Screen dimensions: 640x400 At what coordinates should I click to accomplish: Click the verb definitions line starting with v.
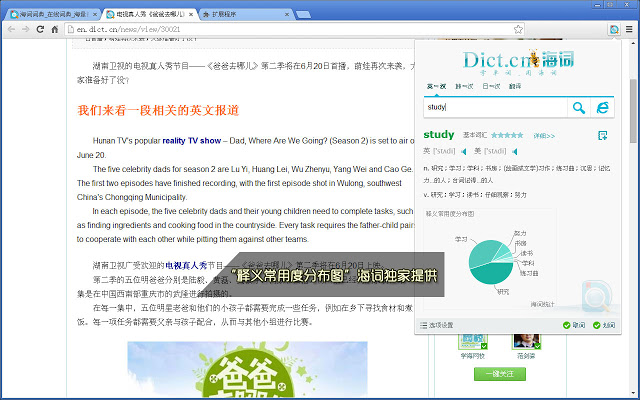(475, 195)
